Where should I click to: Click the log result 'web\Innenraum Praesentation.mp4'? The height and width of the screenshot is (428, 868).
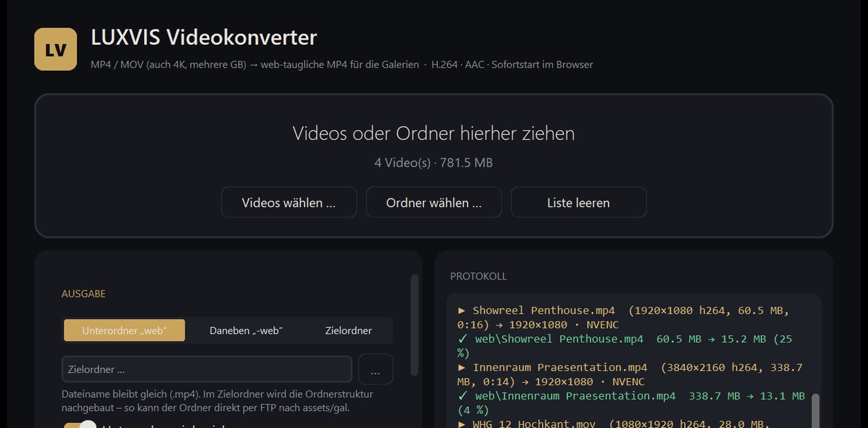coord(631,403)
